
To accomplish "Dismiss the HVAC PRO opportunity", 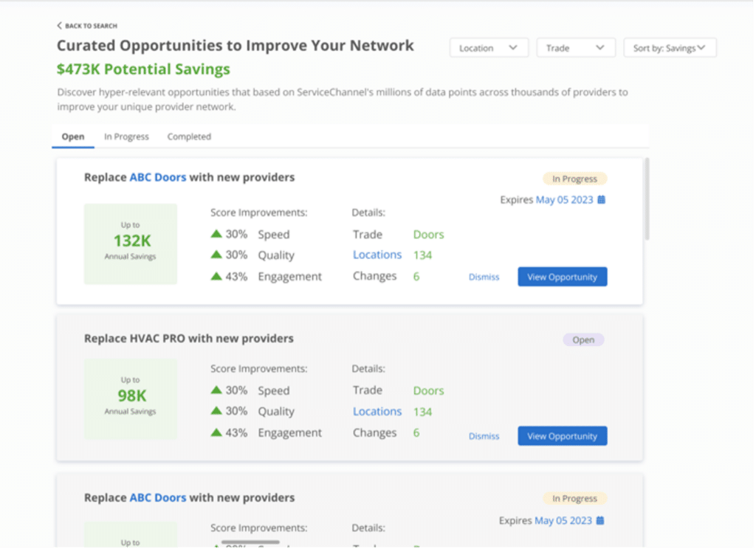I will click(484, 436).
